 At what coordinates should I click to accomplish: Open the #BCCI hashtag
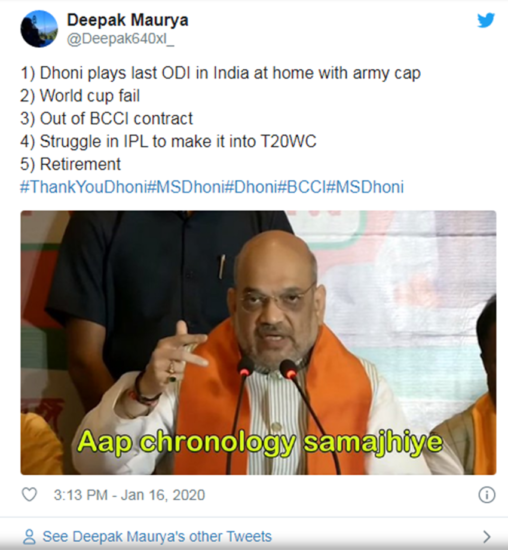[x=302, y=187]
